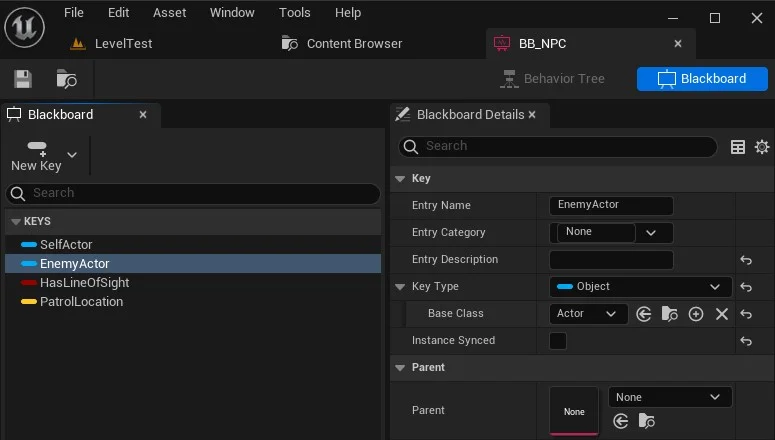Use selected asset for Base Class
775x440 pixels.
click(x=644, y=314)
